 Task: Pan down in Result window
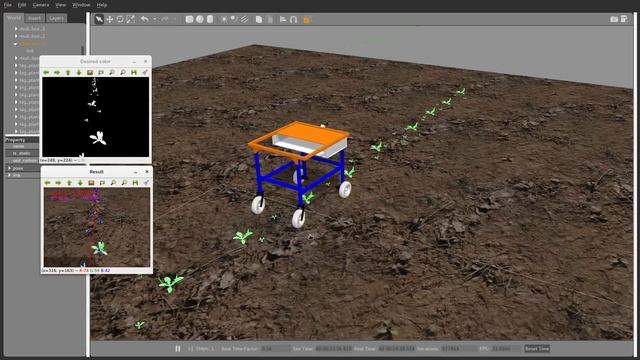click(x=80, y=182)
